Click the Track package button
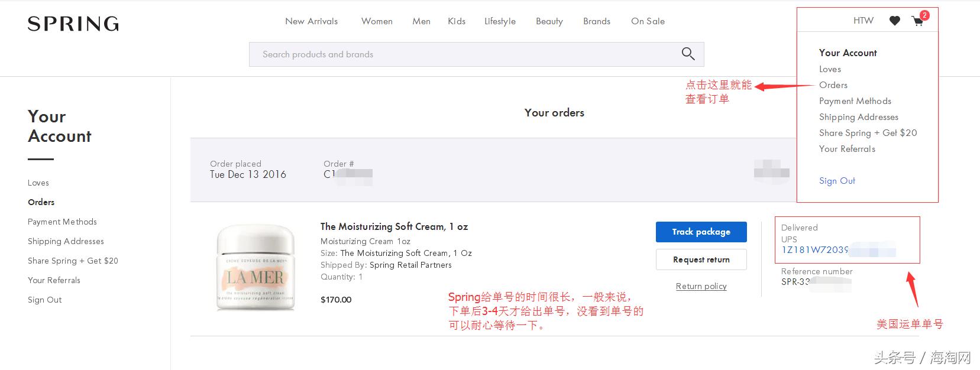 click(701, 232)
